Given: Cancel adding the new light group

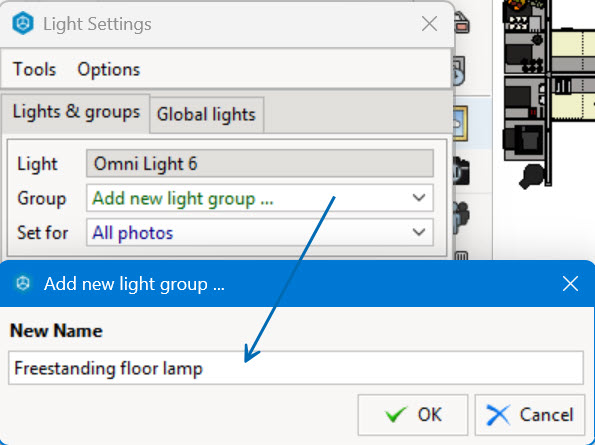Looking at the screenshot, I should coord(530,415).
